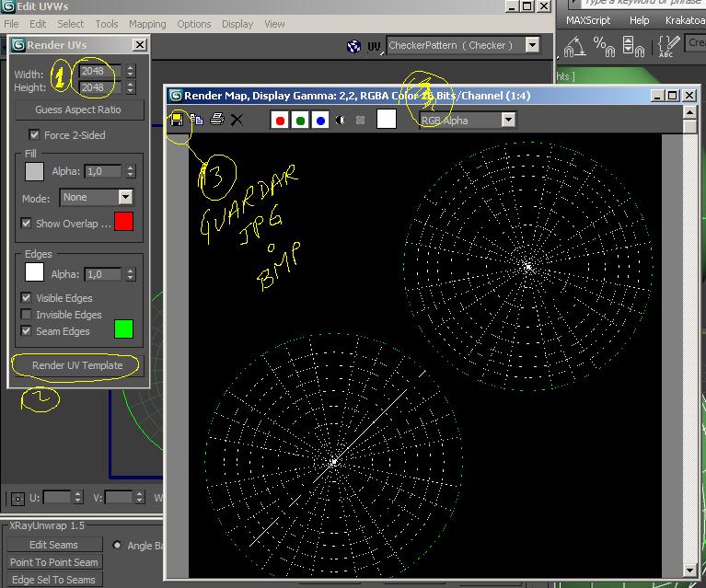The width and height of the screenshot is (706, 588).
Task: Toggle Seam Edges checkbox
Action: [26, 331]
